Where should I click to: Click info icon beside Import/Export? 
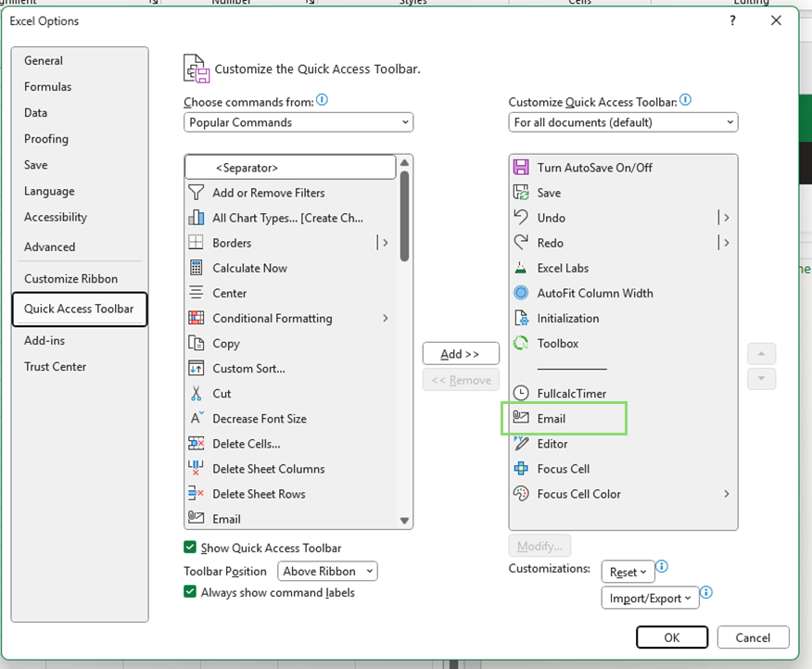(x=706, y=592)
